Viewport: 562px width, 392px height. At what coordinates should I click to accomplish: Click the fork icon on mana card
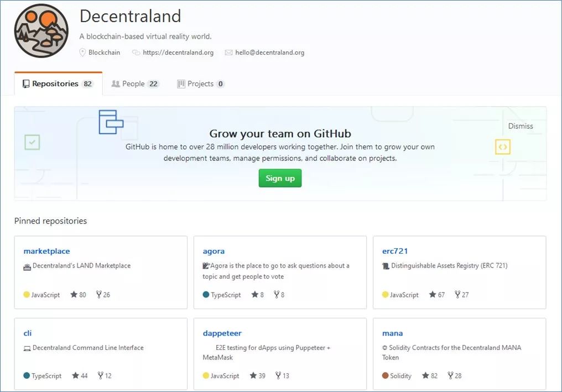tap(450, 375)
